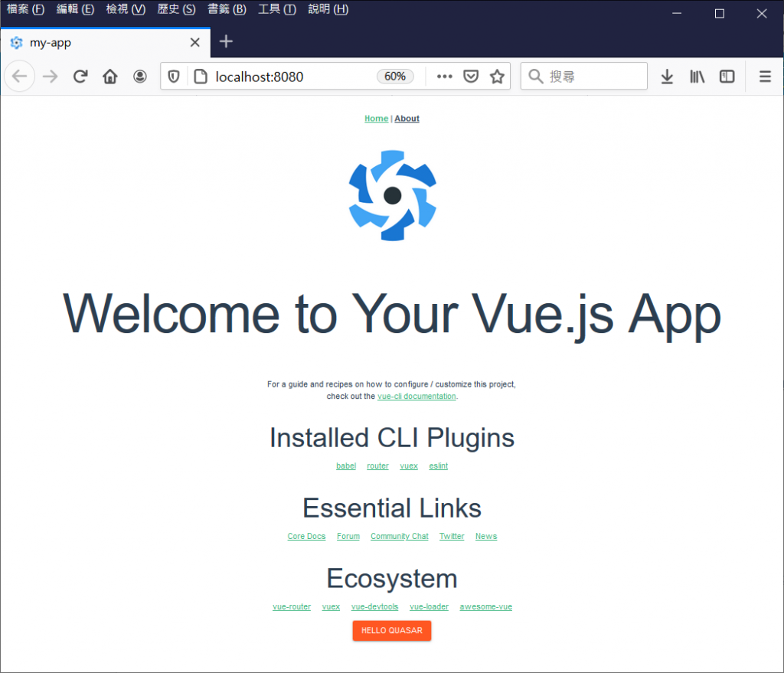Open the vue-router ecosystem link
This screenshot has width=784, height=673.
[292, 606]
